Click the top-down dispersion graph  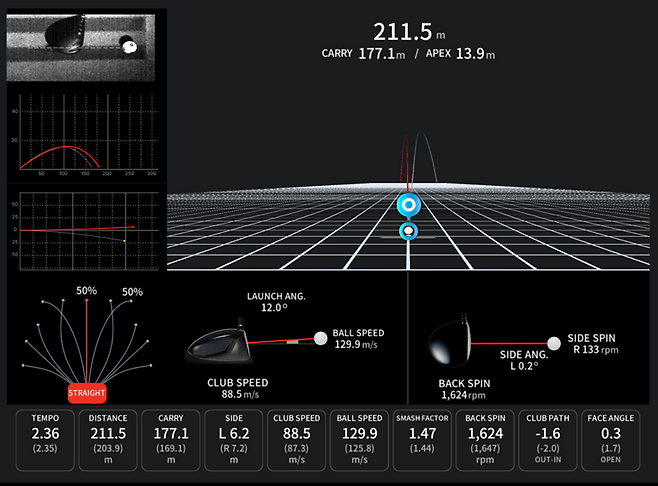click(x=86, y=231)
